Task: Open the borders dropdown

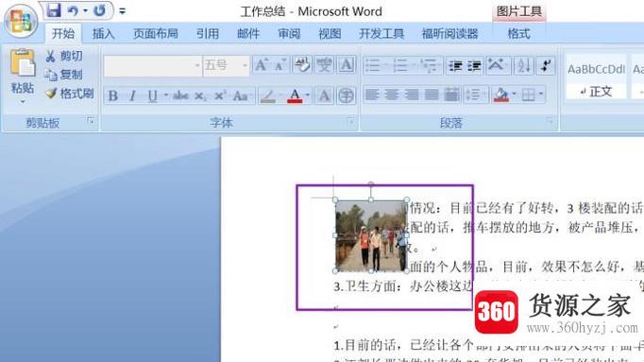Action: click(x=533, y=95)
